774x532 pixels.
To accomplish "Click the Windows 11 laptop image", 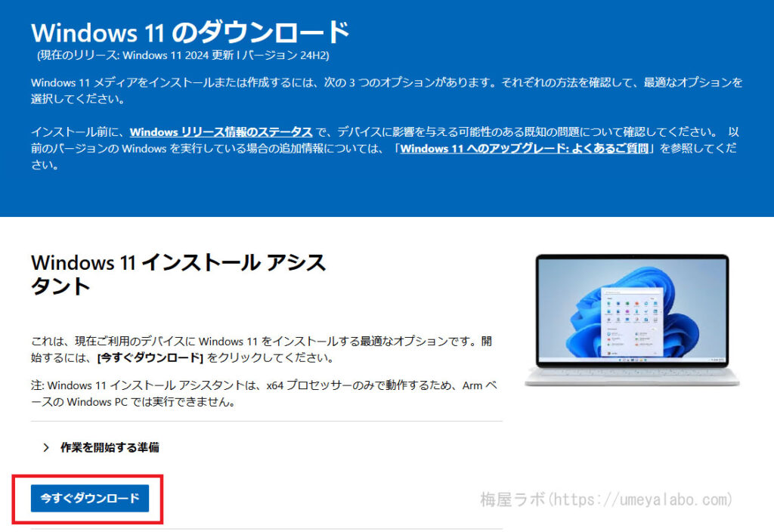I will (x=632, y=320).
